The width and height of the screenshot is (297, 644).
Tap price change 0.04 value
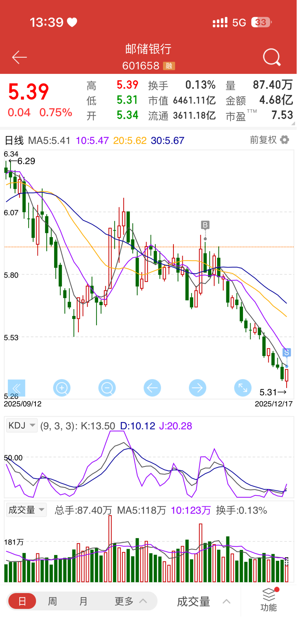point(19,113)
